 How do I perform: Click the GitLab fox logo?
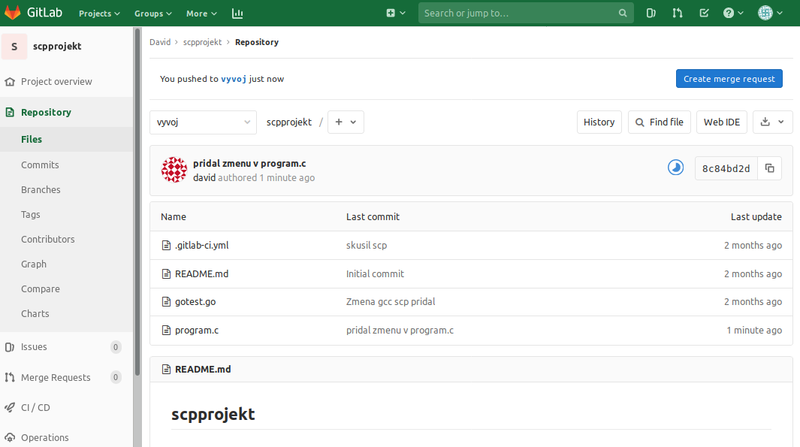click(12, 12)
